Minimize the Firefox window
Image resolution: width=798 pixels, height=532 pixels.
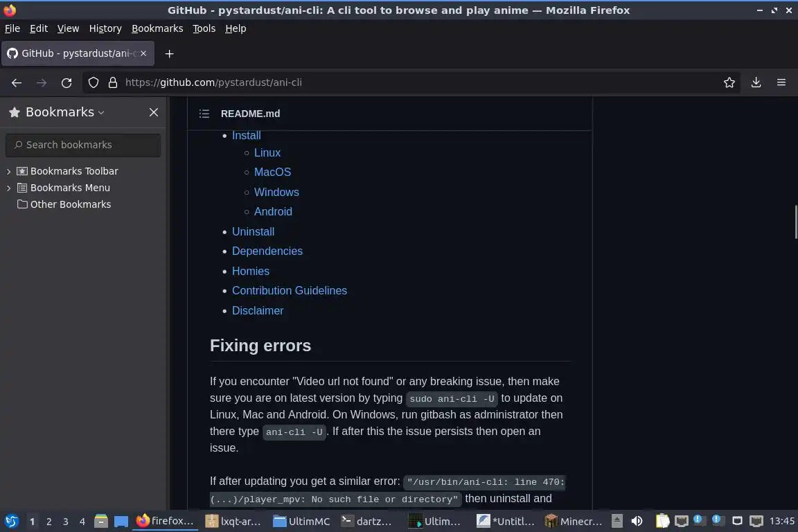760,10
